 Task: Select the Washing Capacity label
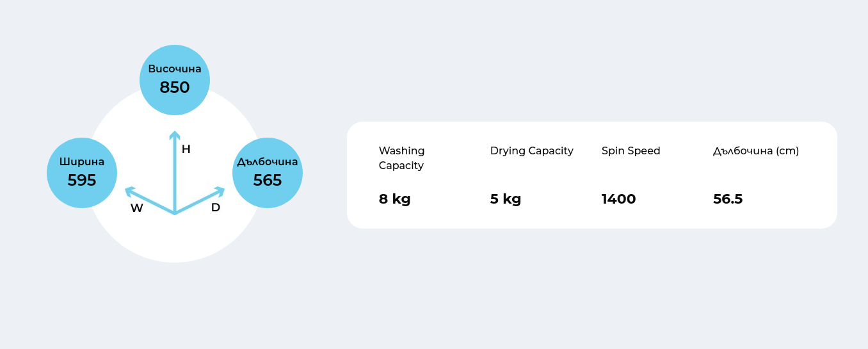(402, 158)
